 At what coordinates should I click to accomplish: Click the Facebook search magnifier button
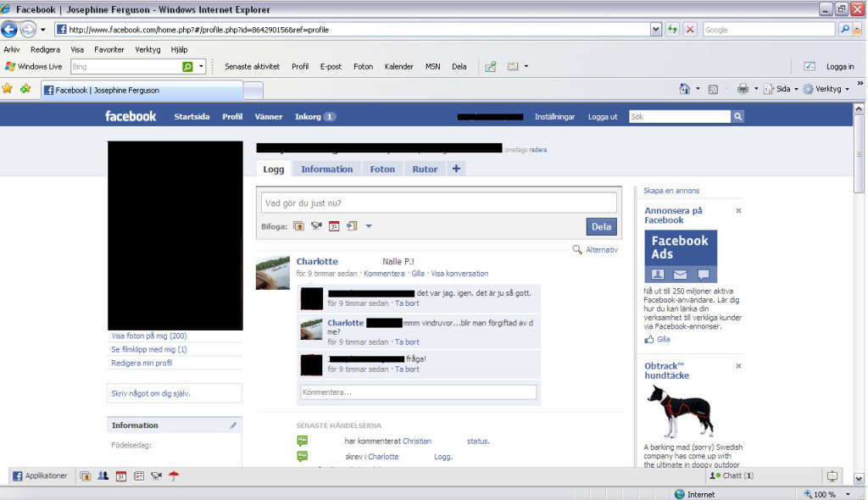pos(737,116)
